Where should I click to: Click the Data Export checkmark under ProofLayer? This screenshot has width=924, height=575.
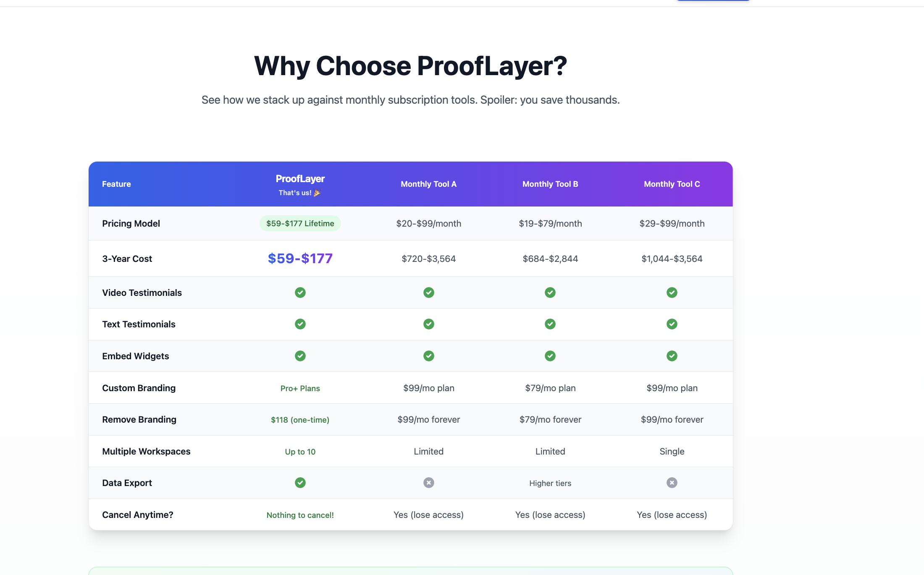300,483
